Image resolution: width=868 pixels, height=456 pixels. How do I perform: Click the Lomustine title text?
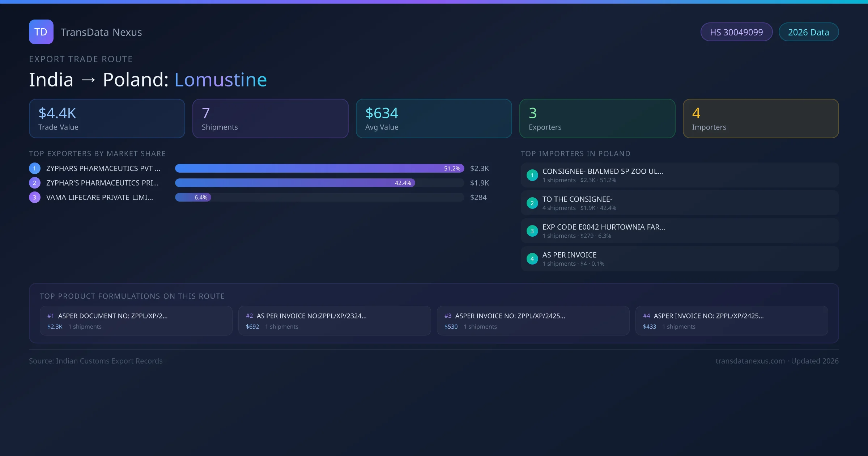tap(221, 80)
